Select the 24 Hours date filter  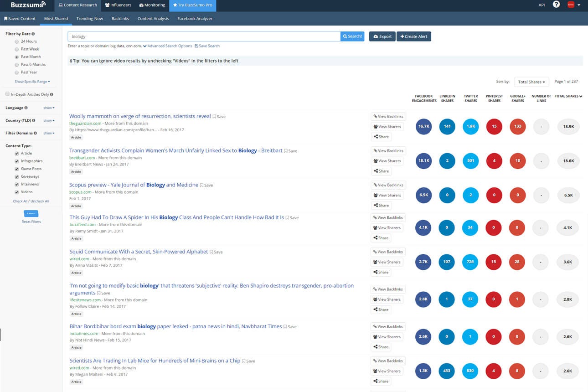click(17, 41)
